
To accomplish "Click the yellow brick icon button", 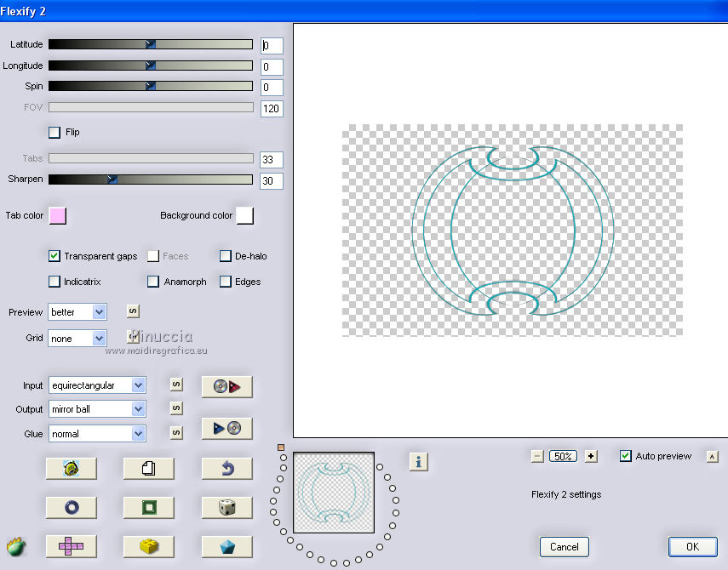I will click(x=148, y=546).
